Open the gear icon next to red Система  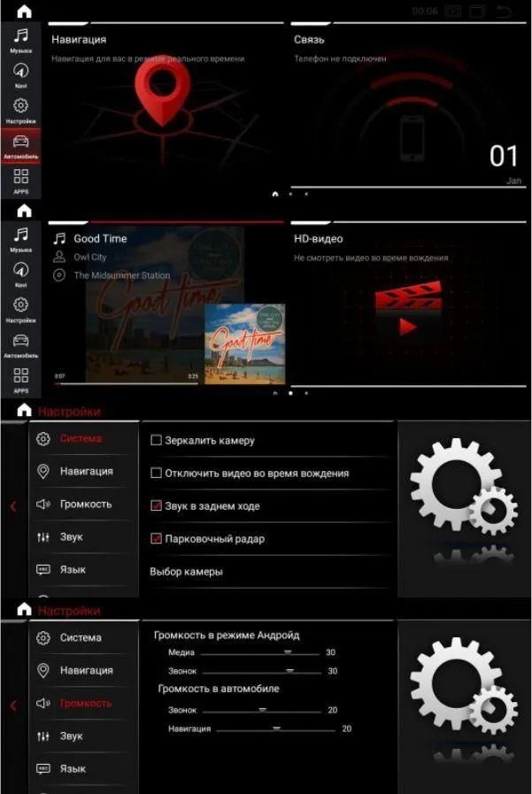click(x=43, y=438)
